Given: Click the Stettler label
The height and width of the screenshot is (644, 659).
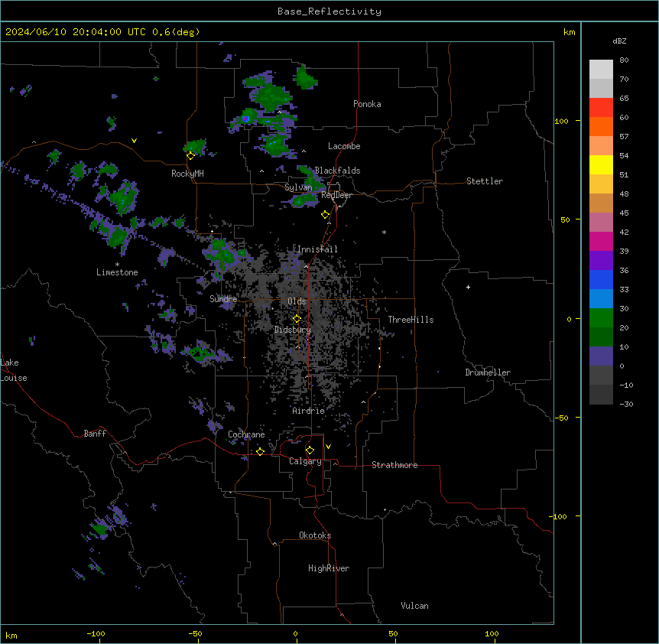Looking at the screenshot, I should 485,181.
